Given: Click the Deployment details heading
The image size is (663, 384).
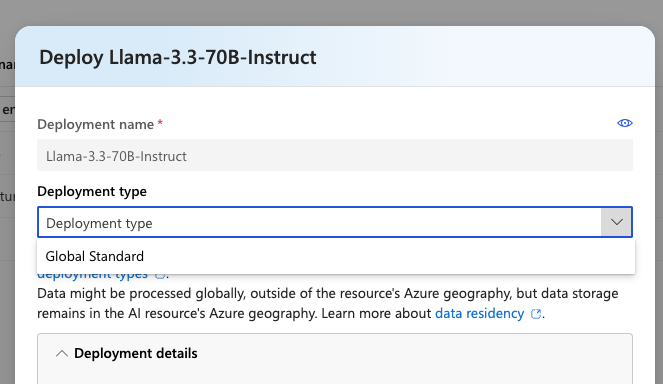Looking at the screenshot, I should [135, 353].
